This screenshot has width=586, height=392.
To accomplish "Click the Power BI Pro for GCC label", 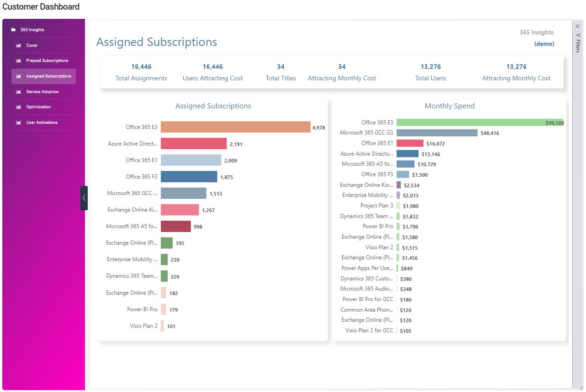I will click(x=368, y=299).
